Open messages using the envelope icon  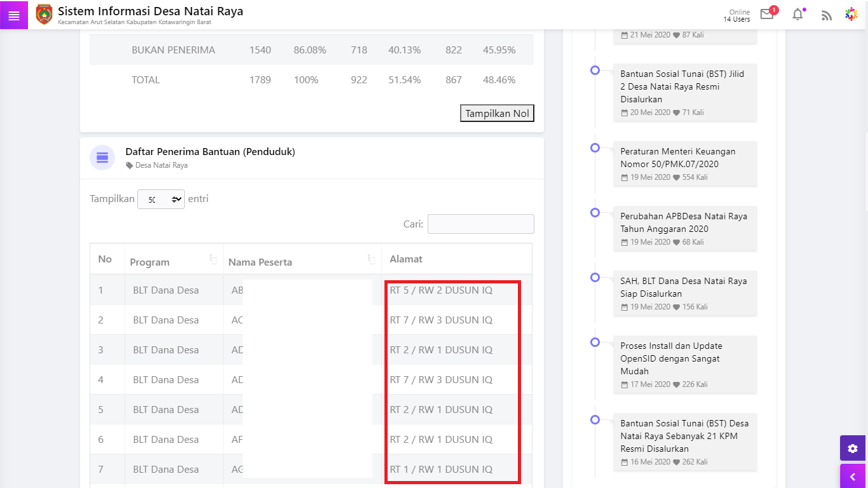tap(766, 14)
